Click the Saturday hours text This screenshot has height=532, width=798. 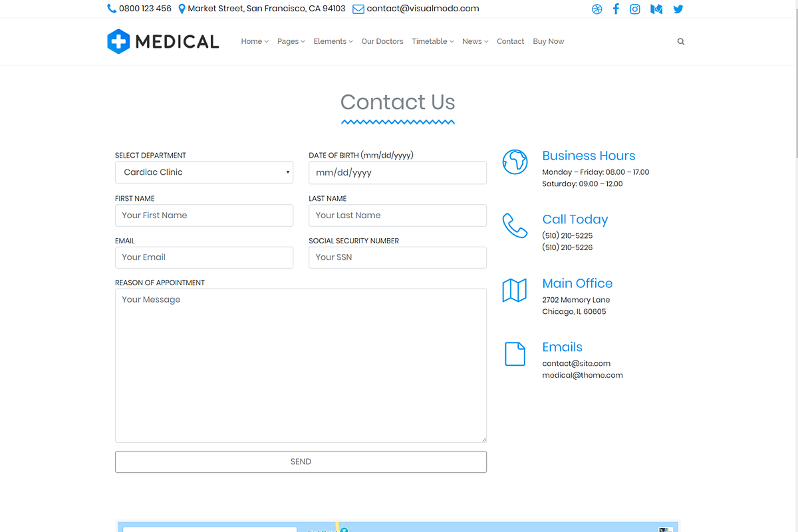[x=583, y=184]
